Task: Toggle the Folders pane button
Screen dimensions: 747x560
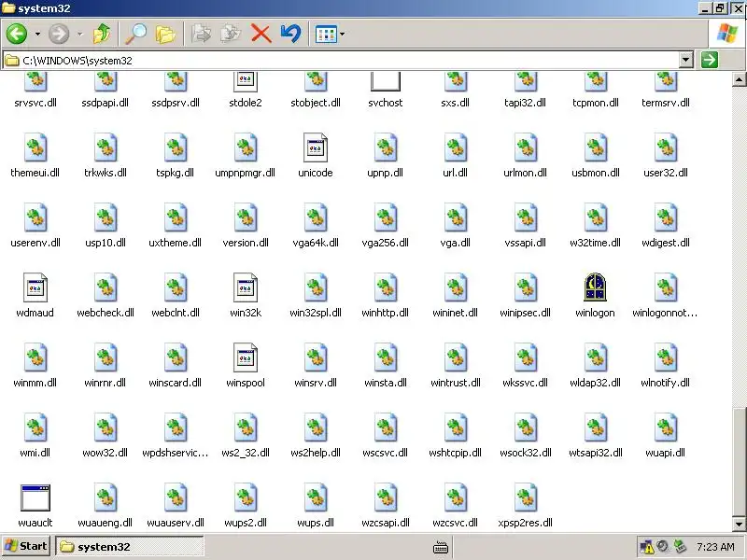Action: [x=165, y=34]
